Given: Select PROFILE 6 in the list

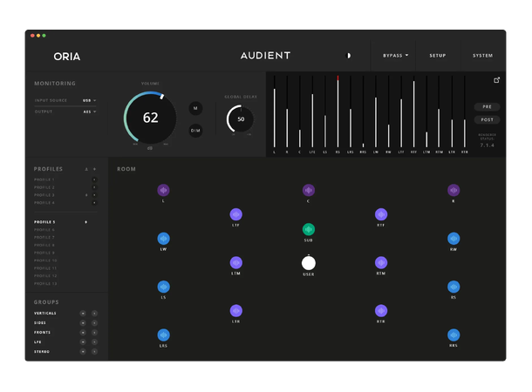Looking at the screenshot, I should tap(44, 230).
